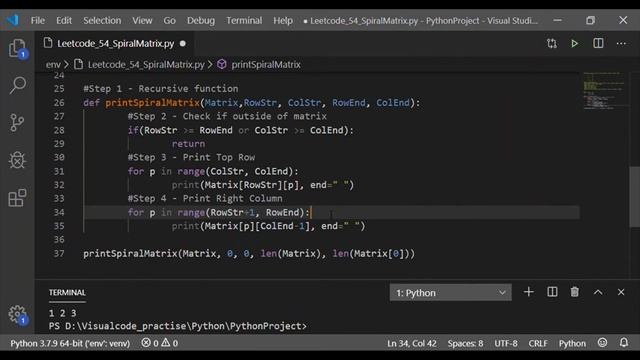Image resolution: width=640 pixels, height=360 pixels.
Task: Open the File menu
Action: tap(38, 20)
